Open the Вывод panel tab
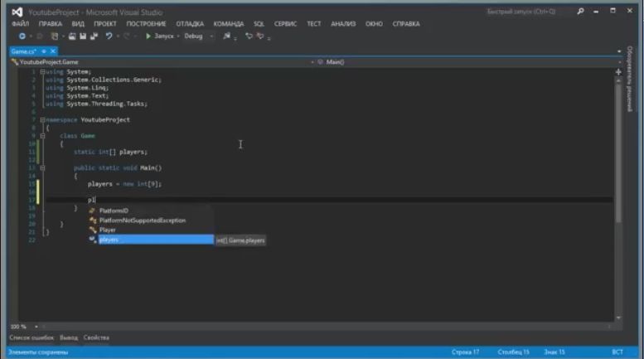The width and height of the screenshot is (644, 359). [x=69, y=337]
